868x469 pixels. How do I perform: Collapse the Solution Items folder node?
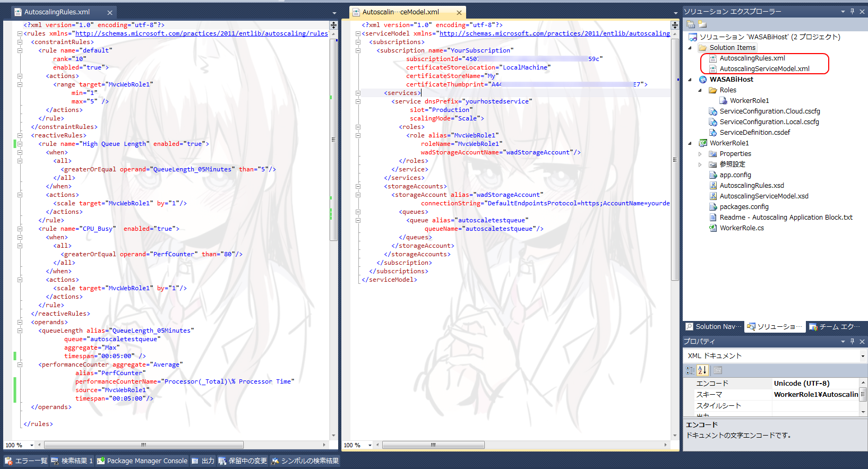pos(690,48)
